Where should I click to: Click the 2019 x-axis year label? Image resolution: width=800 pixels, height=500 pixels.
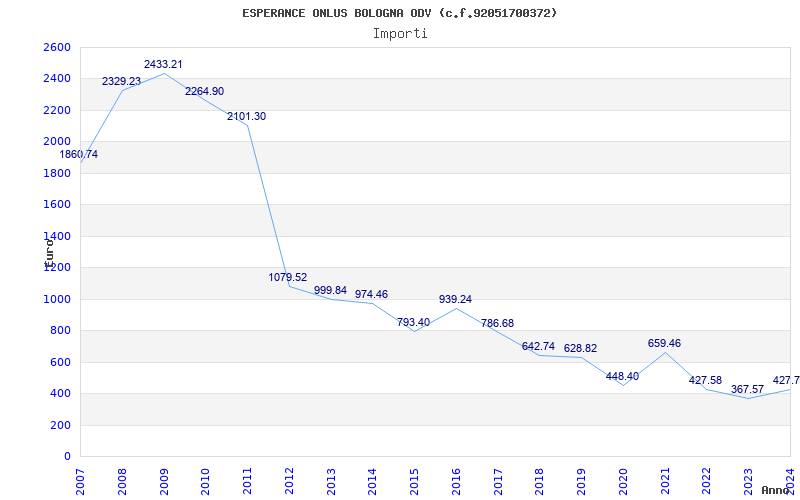pos(582,481)
